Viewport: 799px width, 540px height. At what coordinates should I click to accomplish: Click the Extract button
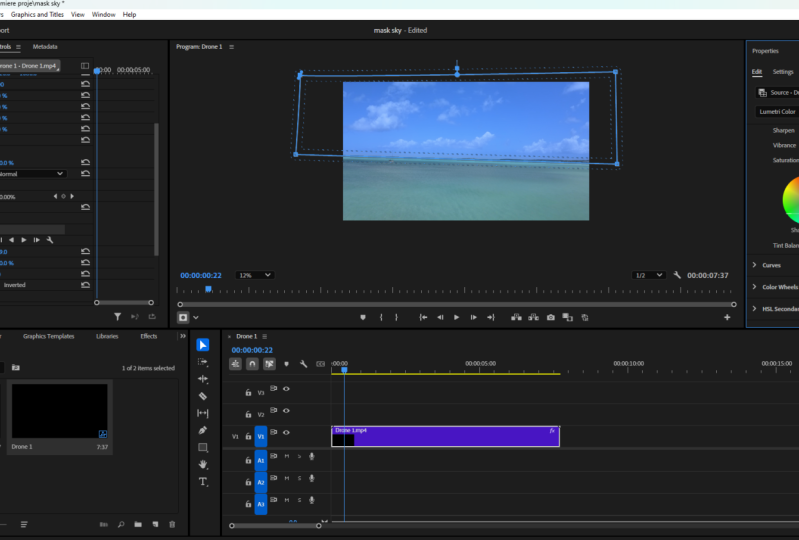coord(534,317)
